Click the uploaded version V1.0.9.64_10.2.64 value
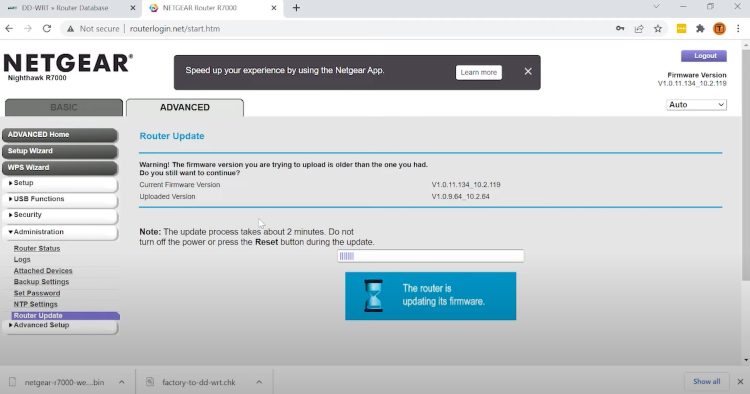This screenshot has width=750, height=394. (460, 197)
